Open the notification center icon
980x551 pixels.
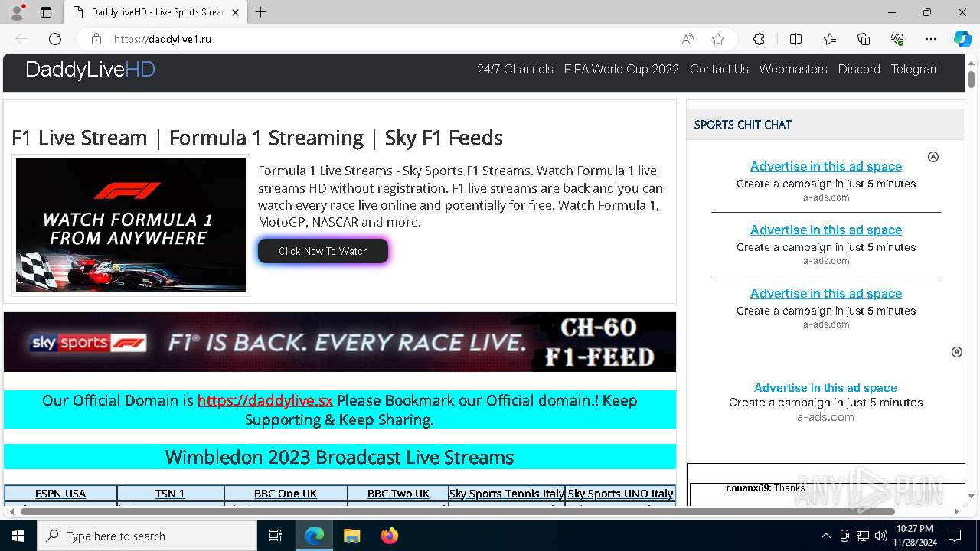pyautogui.click(x=955, y=536)
